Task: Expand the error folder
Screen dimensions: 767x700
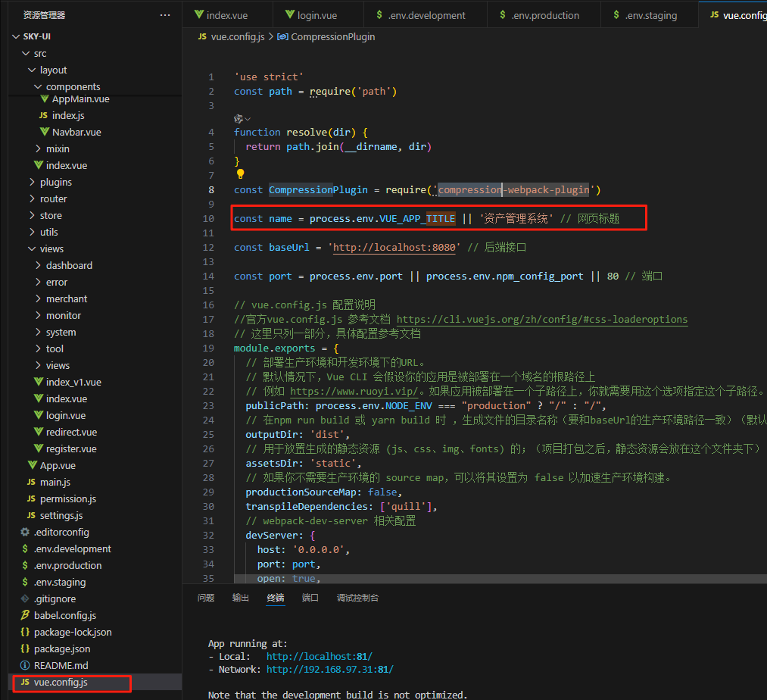Action: pyautogui.click(x=38, y=282)
